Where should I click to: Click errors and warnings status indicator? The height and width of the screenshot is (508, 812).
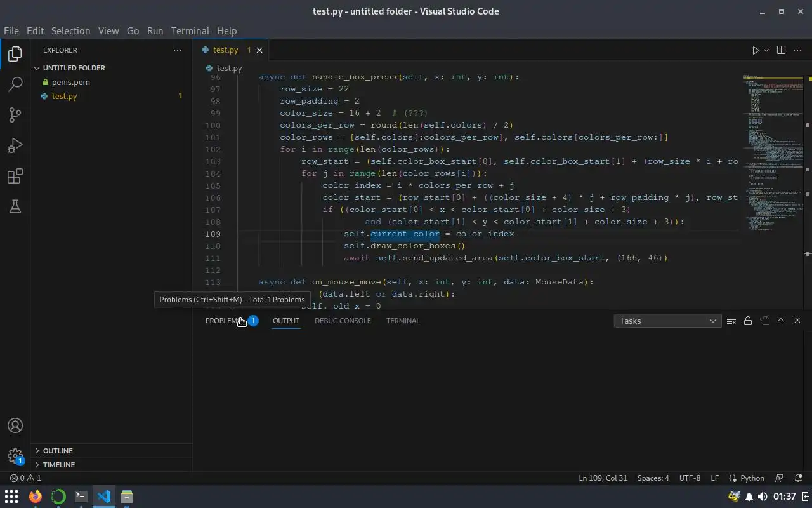pyautogui.click(x=25, y=478)
